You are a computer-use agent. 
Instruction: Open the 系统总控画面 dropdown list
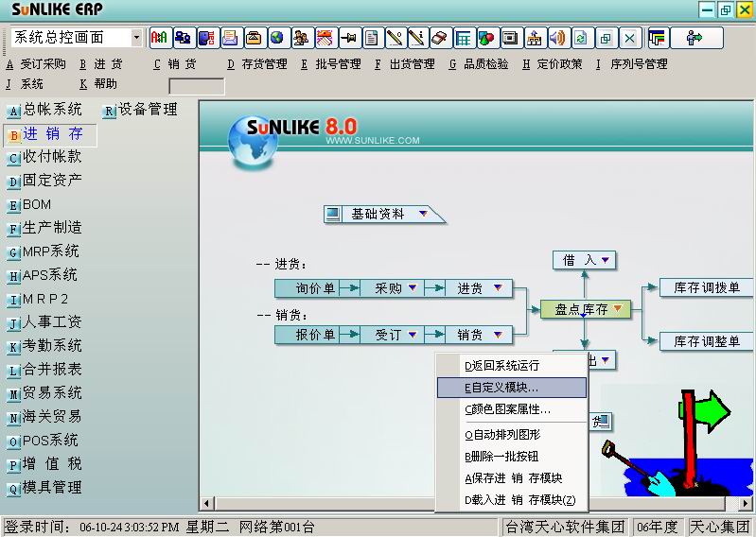click(x=136, y=38)
